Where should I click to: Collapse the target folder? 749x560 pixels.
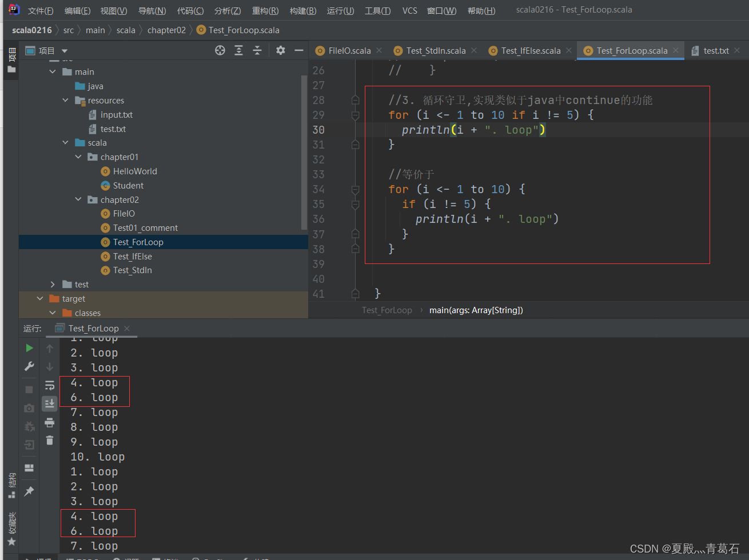40,299
